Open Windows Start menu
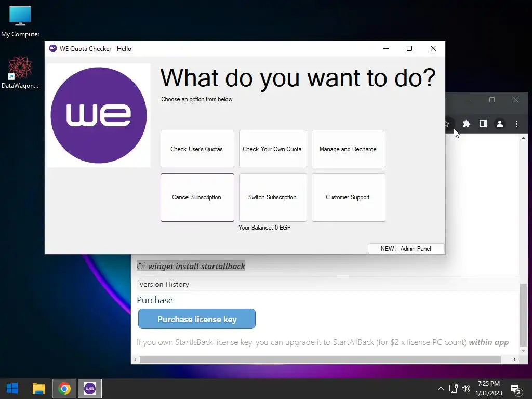Viewport: 532px width, 399px height. (12, 389)
